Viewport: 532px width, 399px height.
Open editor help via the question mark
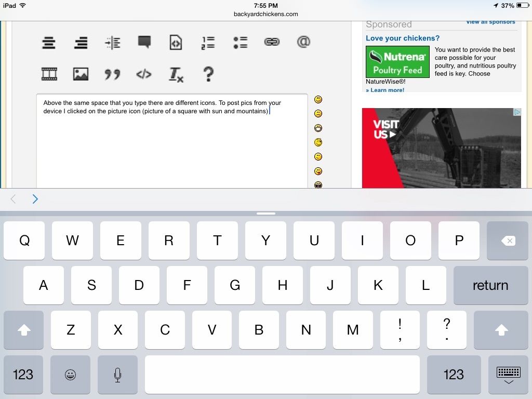point(208,74)
